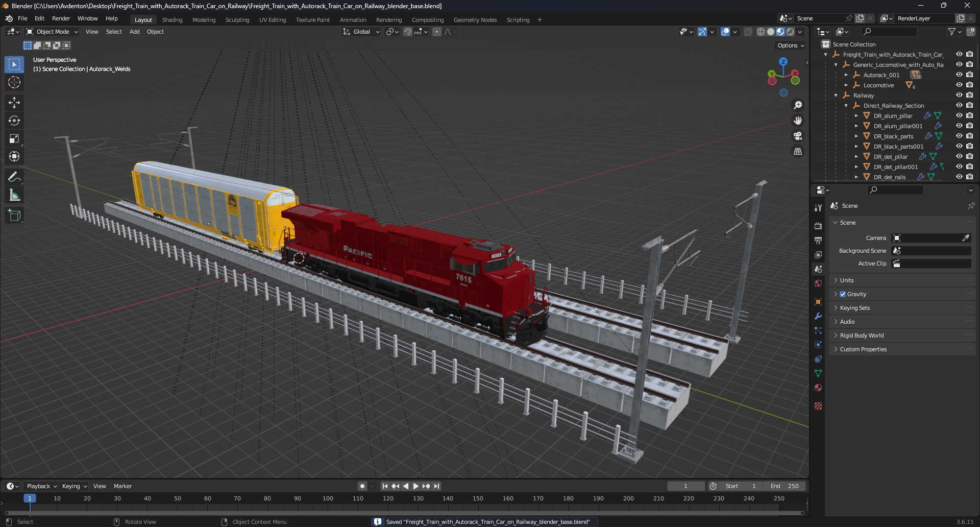Image resolution: width=980 pixels, height=527 pixels.
Task: Open the Object Data properties tab
Action: pos(818,373)
